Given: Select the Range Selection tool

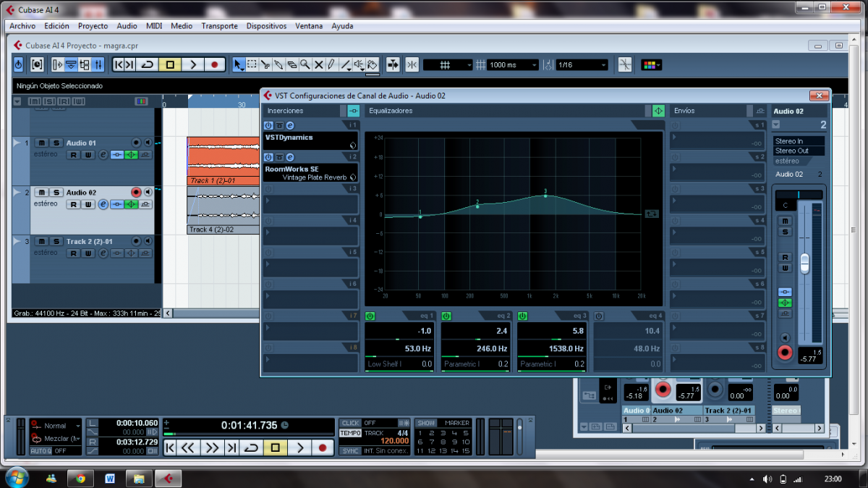Looking at the screenshot, I should tap(252, 64).
